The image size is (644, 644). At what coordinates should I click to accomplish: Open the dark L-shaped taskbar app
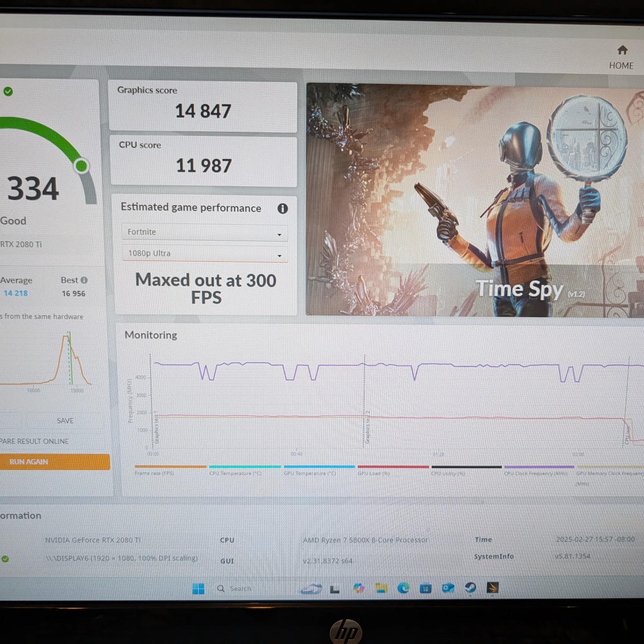point(335,589)
